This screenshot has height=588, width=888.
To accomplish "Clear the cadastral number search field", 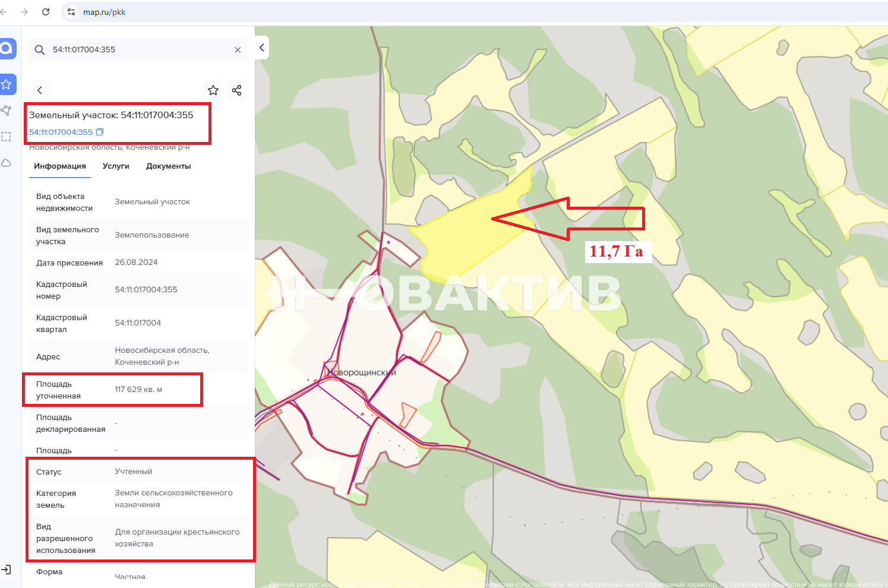I will 238,50.
